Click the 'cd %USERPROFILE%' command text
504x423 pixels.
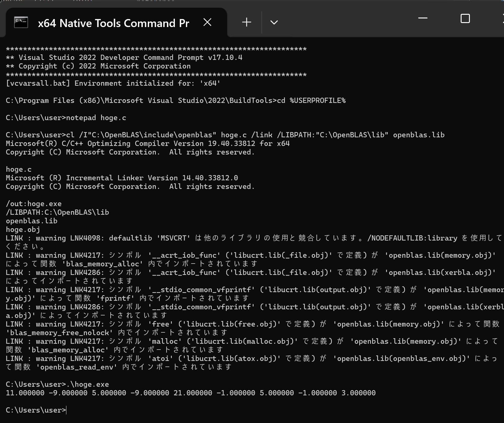311,100
